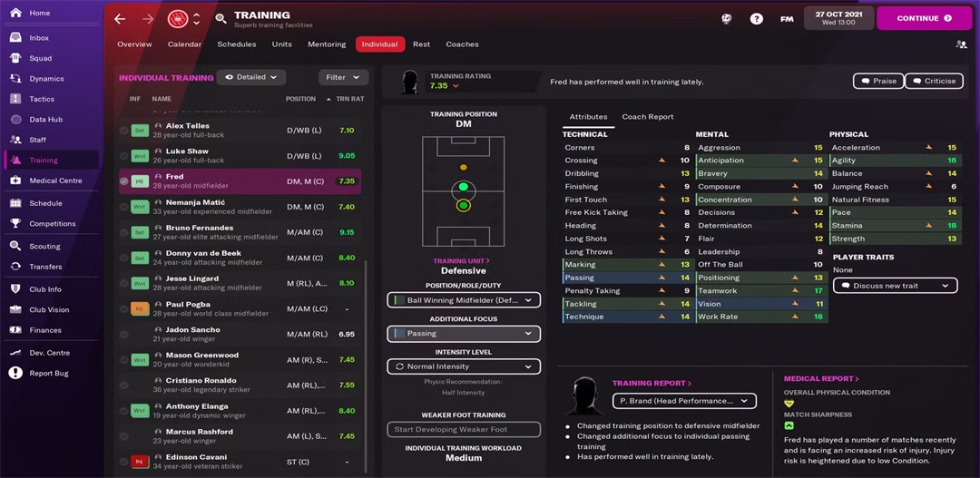Click the Report Bug exclamation icon
980x478 pixels.
15,373
